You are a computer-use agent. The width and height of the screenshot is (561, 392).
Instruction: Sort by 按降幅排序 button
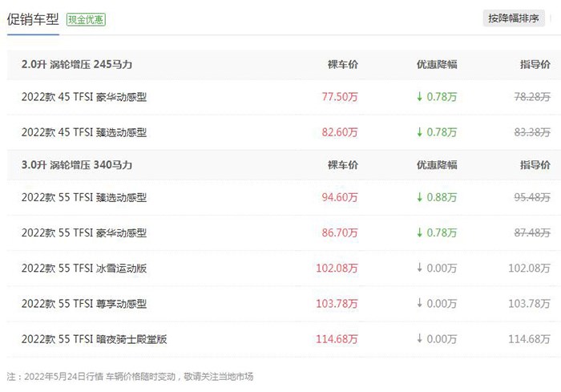(x=514, y=18)
